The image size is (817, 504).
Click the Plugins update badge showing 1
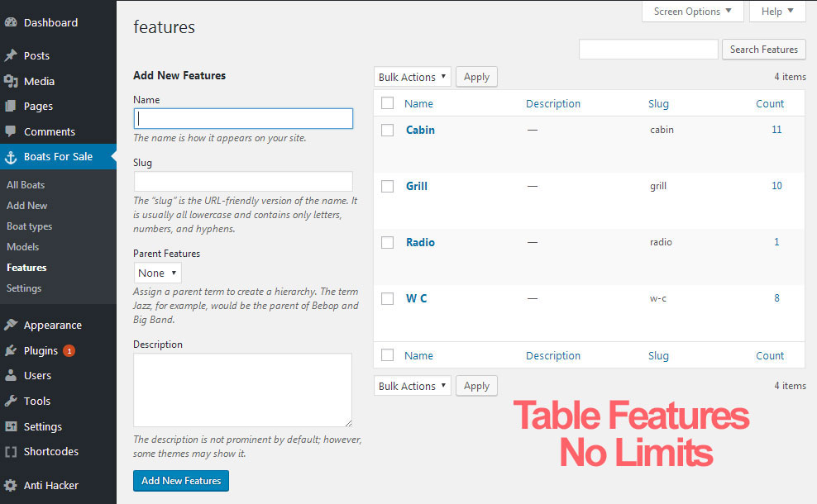click(69, 351)
